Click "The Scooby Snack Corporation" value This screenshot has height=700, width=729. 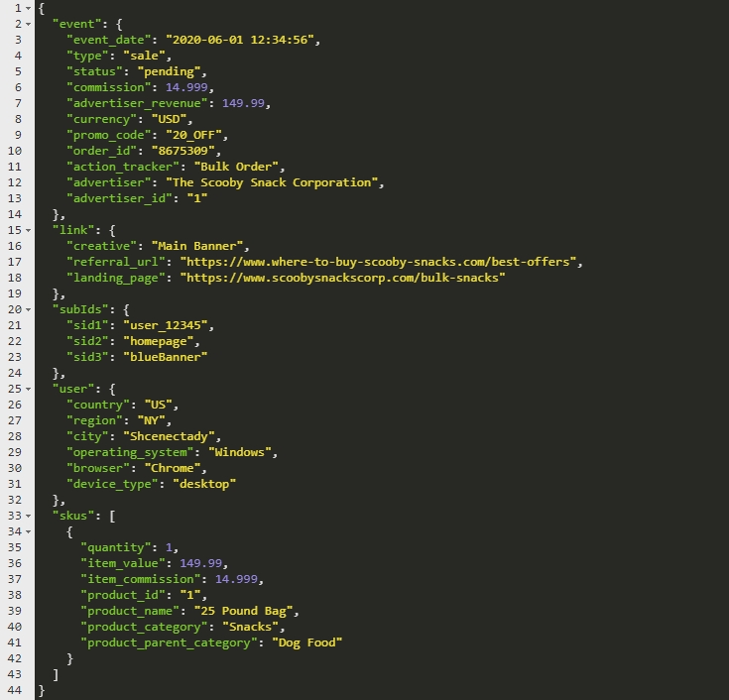(272, 182)
